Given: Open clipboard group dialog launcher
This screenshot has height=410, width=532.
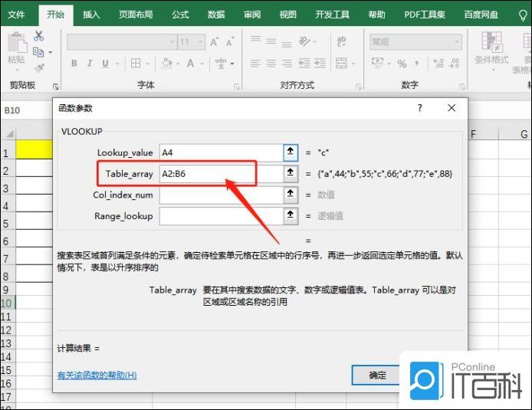Looking at the screenshot, I should (x=56, y=87).
